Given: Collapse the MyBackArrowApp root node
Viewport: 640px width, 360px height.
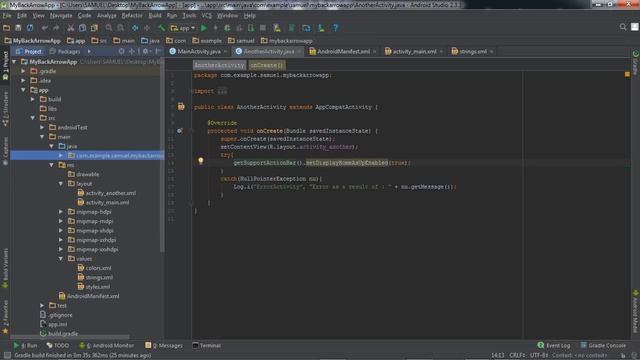Looking at the screenshot, I should [x=14, y=62].
